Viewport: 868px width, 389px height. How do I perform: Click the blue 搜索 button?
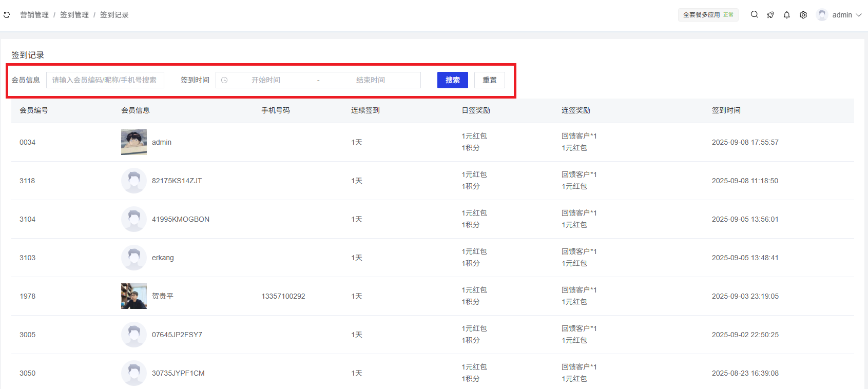point(452,80)
